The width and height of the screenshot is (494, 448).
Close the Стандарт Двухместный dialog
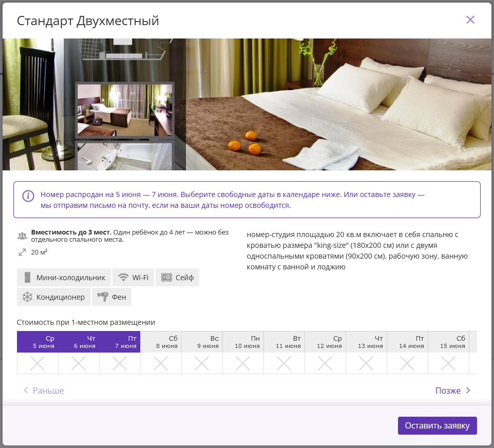pos(470,20)
